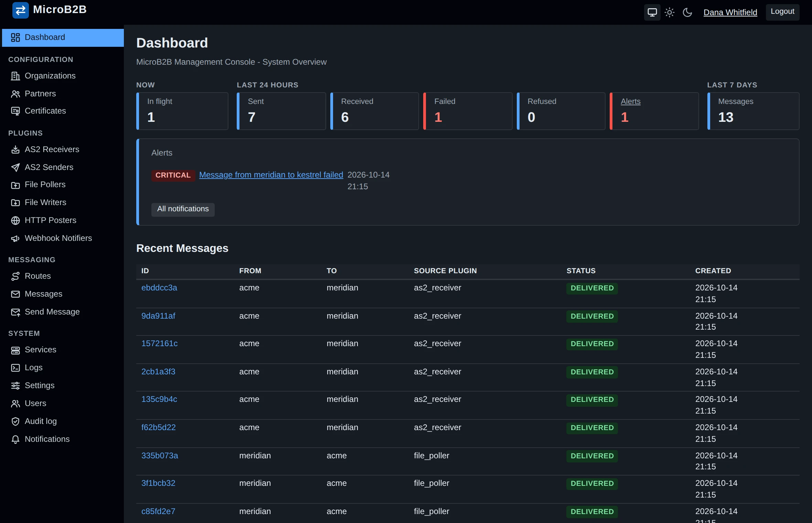The width and height of the screenshot is (812, 523).
Task: Open Users in the sidebar
Action: (63, 404)
